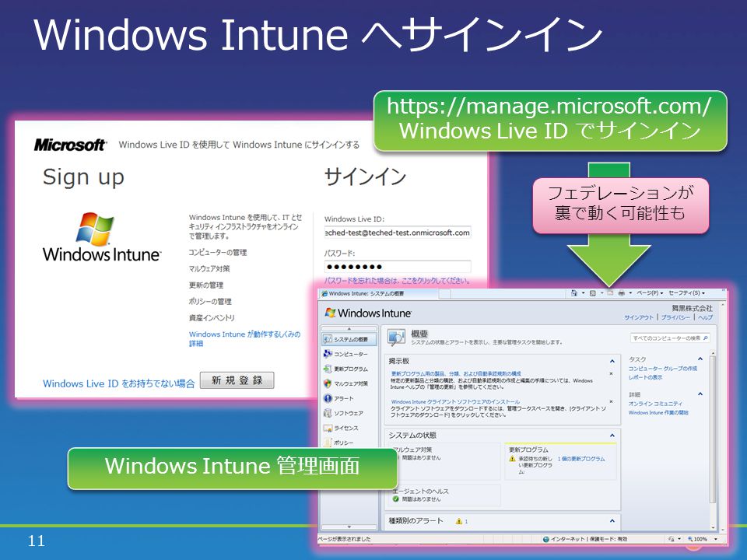The height and width of the screenshot is (560, 747).
Task: Click the IE read mail toolbar icon
Action: pyautogui.click(x=610, y=293)
